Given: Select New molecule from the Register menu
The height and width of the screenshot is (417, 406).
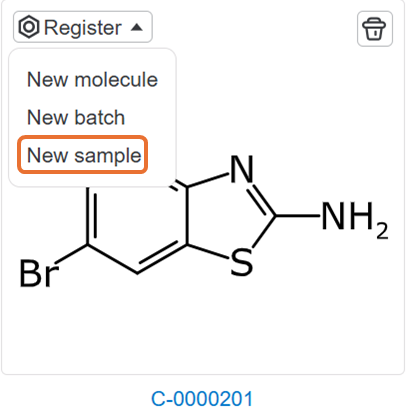Looking at the screenshot, I should [x=92, y=80].
